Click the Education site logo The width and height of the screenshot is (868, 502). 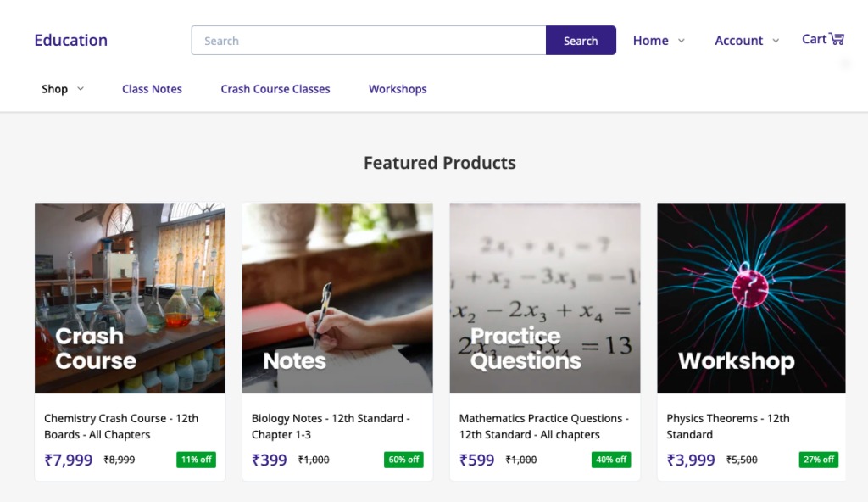(x=70, y=40)
